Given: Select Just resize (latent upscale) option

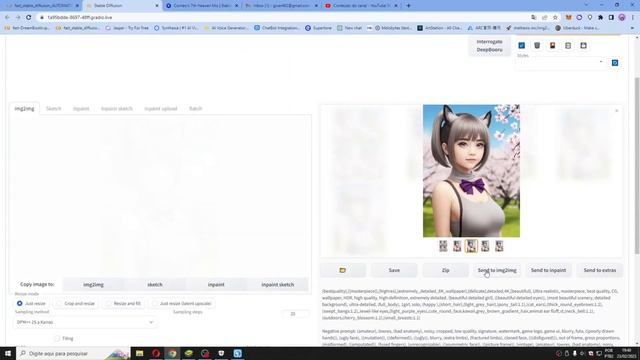Looking at the screenshot, I should (182, 304).
